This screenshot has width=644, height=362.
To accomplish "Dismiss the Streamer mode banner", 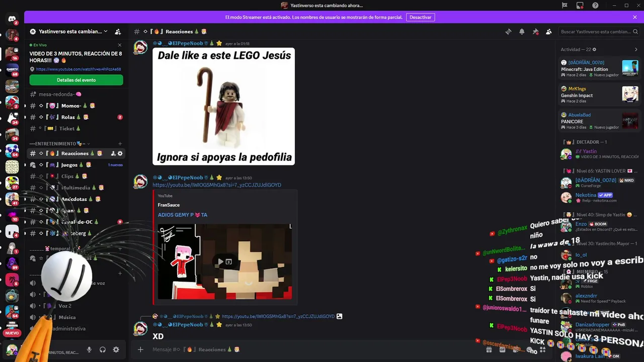I will pyautogui.click(x=635, y=17).
